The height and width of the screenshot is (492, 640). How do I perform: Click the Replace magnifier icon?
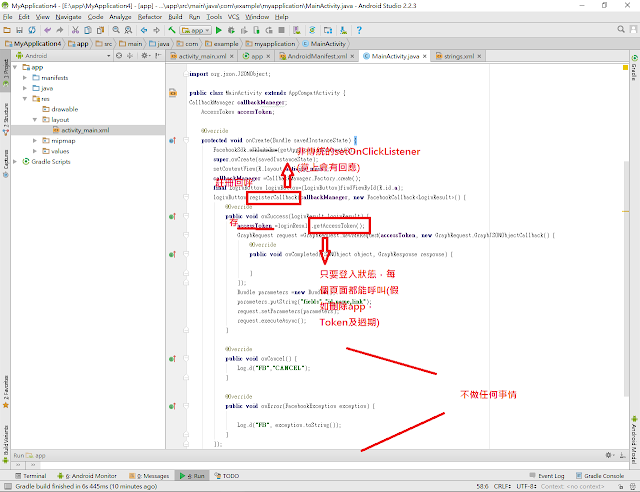tap(128, 30)
